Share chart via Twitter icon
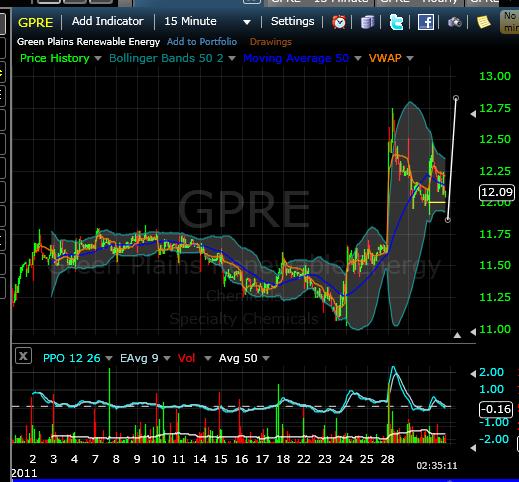The image size is (519, 482). [x=396, y=22]
